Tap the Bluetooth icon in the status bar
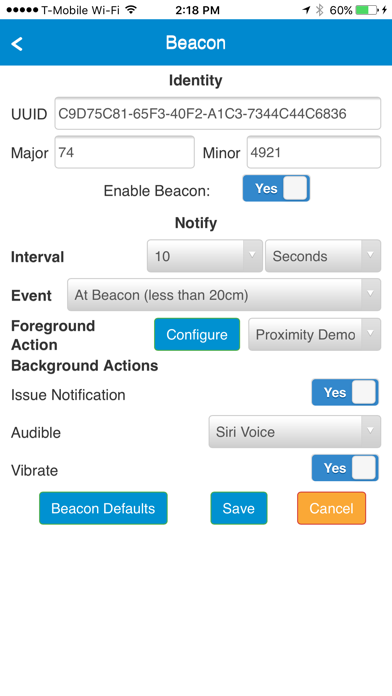The image size is (392, 696). [x=319, y=10]
